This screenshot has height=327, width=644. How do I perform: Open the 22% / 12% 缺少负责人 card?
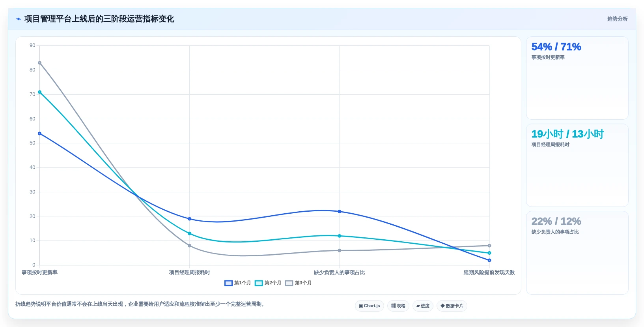[577, 253]
